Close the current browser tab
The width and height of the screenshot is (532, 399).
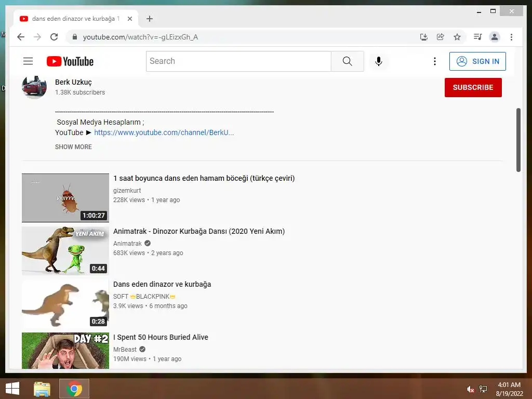tap(129, 19)
